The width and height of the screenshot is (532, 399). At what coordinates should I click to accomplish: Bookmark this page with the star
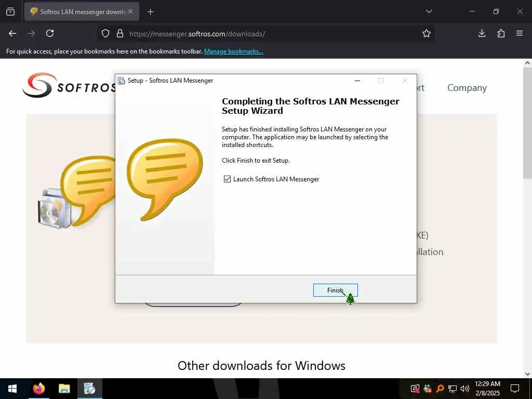(427, 33)
